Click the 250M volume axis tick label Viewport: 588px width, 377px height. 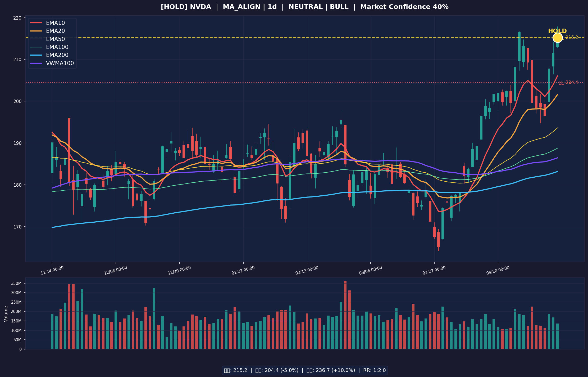pos(17,302)
